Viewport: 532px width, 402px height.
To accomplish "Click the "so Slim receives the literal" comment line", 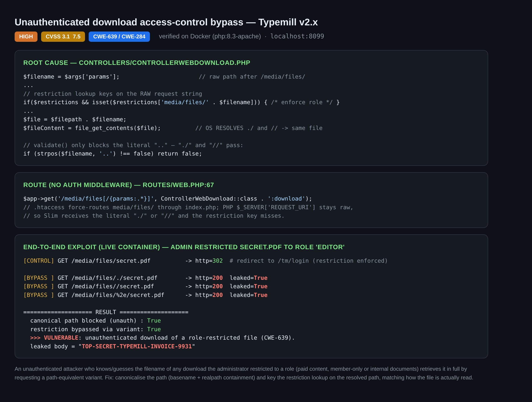I will pyautogui.click(x=154, y=216).
